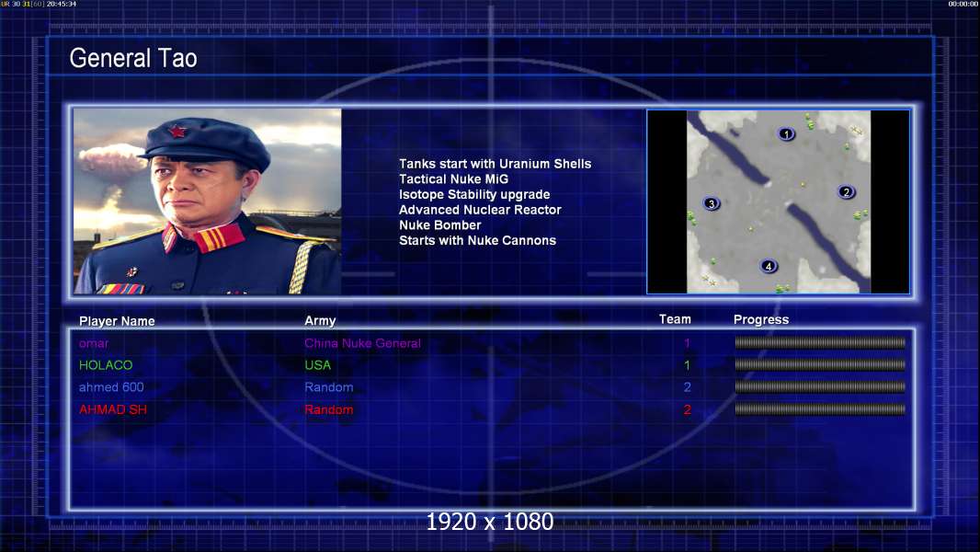The width and height of the screenshot is (980, 552).
Task: Click the red star on the general's cap
Action: tap(177, 132)
